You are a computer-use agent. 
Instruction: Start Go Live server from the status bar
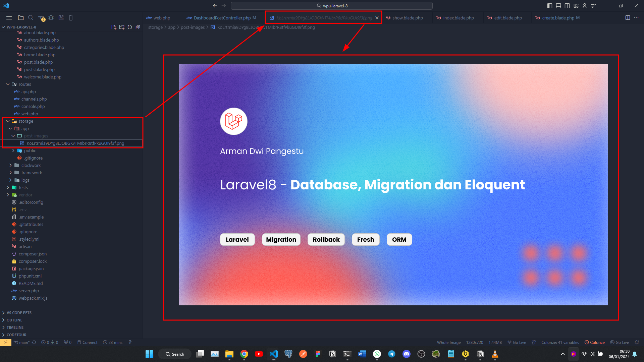(x=620, y=342)
